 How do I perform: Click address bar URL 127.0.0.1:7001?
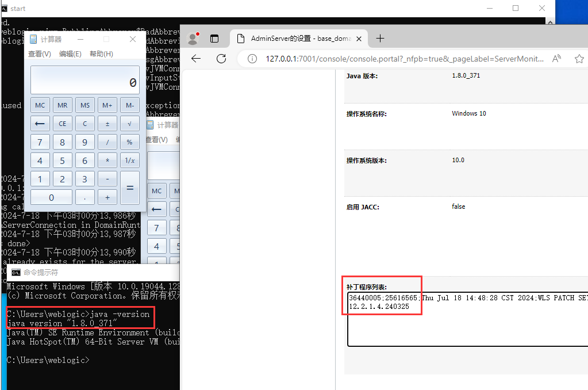pyautogui.click(x=405, y=59)
